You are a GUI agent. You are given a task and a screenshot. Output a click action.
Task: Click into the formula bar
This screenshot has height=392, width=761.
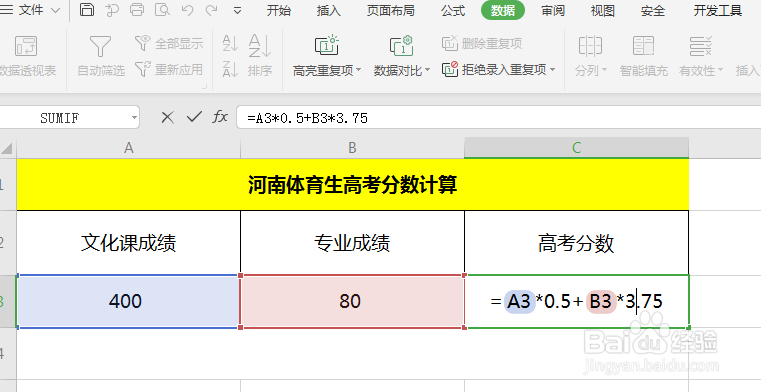[498, 117]
